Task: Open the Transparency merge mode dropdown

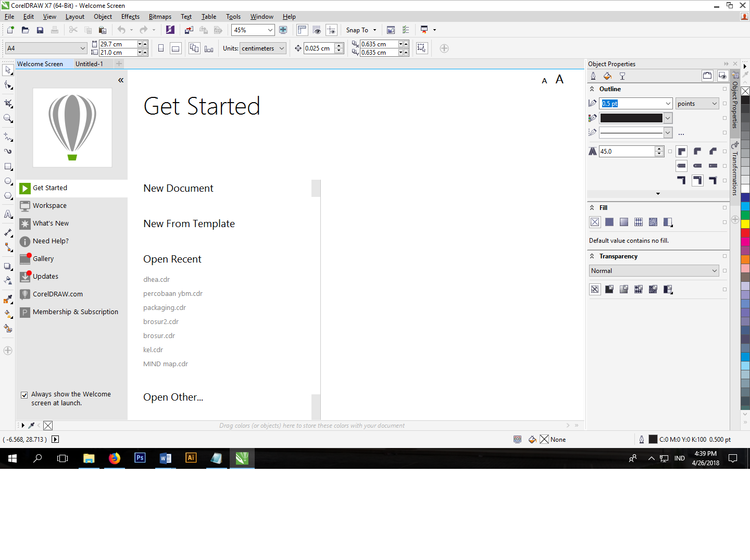Action: coord(714,271)
